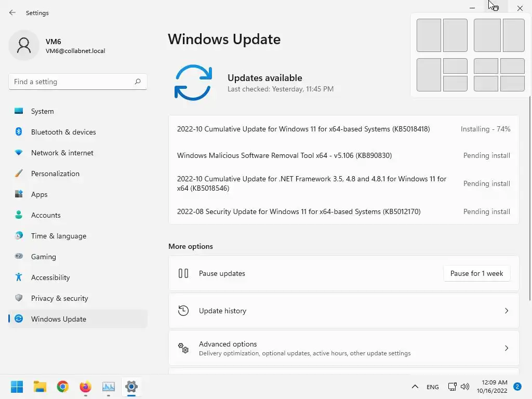Click the Advanced options gears icon

tap(183, 348)
